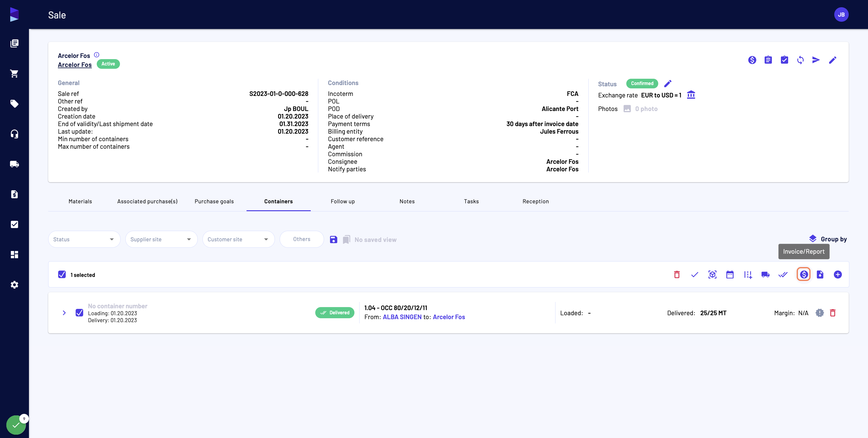Open the Arcelor Fos underlined header link
The height and width of the screenshot is (438, 868).
[75, 65]
